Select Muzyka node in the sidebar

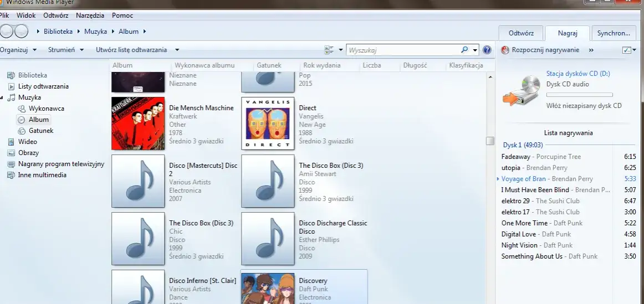click(29, 97)
